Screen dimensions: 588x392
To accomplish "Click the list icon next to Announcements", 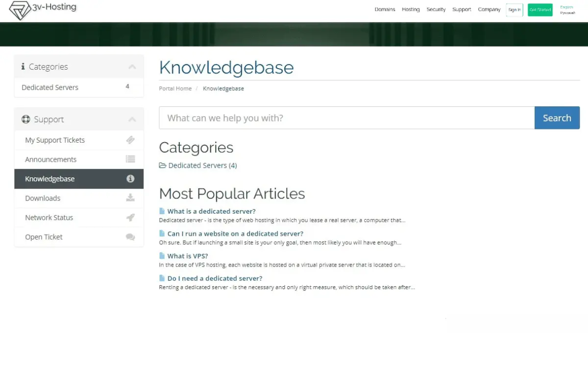I will click(x=130, y=159).
